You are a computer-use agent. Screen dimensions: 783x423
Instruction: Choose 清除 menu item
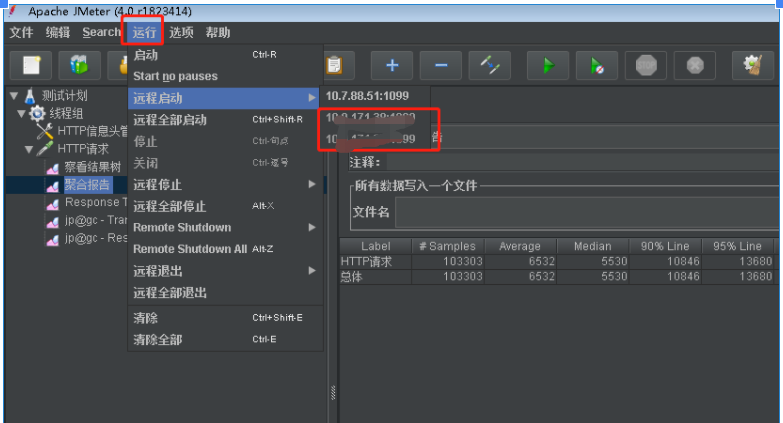point(226,318)
